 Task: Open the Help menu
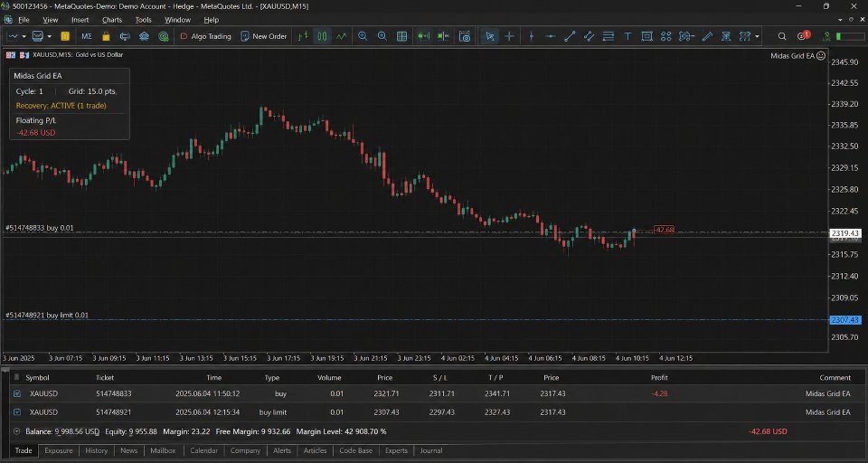pyautogui.click(x=212, y=20)
